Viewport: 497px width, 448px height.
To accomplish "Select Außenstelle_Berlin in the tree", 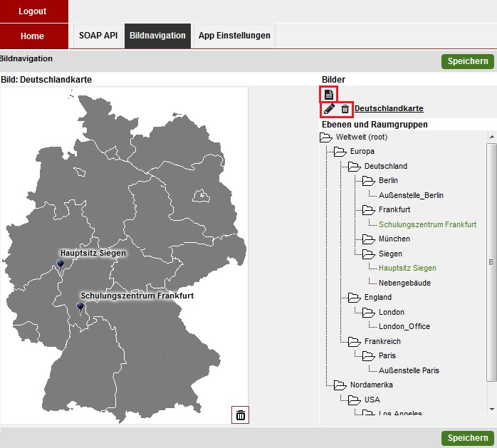I will coord(411,195).
